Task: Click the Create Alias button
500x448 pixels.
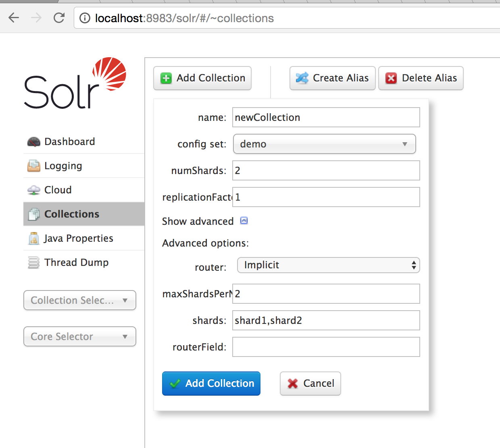Action: [x=333, y=78]
